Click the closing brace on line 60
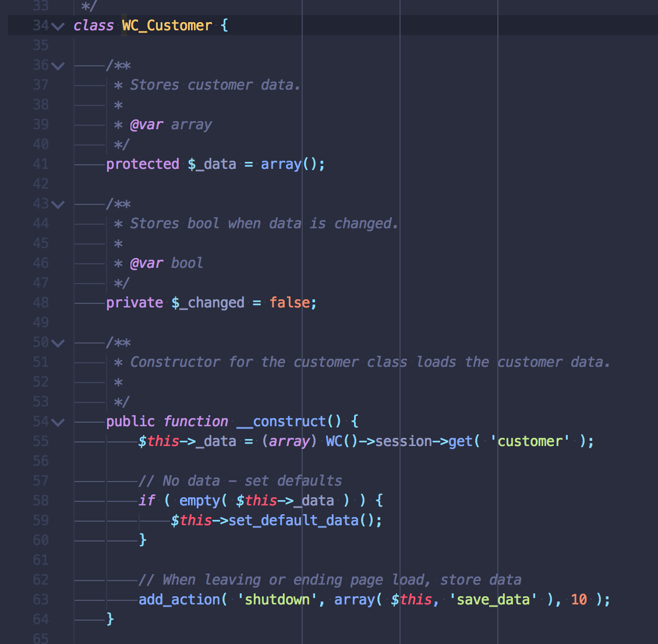This screenshot has height=644, width=658. [x=143, y=540]
